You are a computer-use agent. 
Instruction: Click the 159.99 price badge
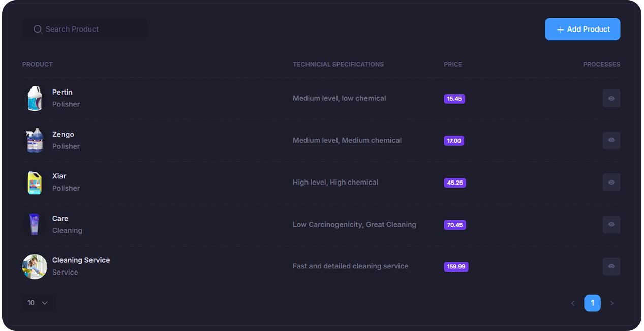tap(455, 267)
